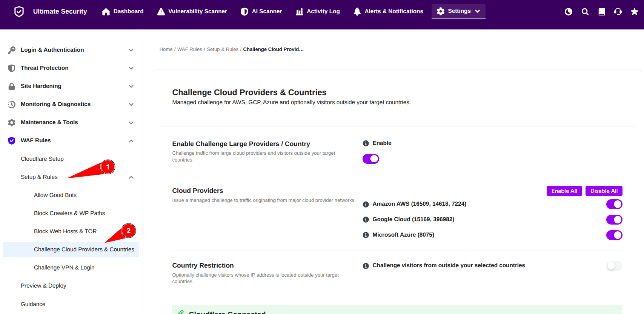Click Disable All button
This screenshot has width=644, height=314.
pos(604,191)
